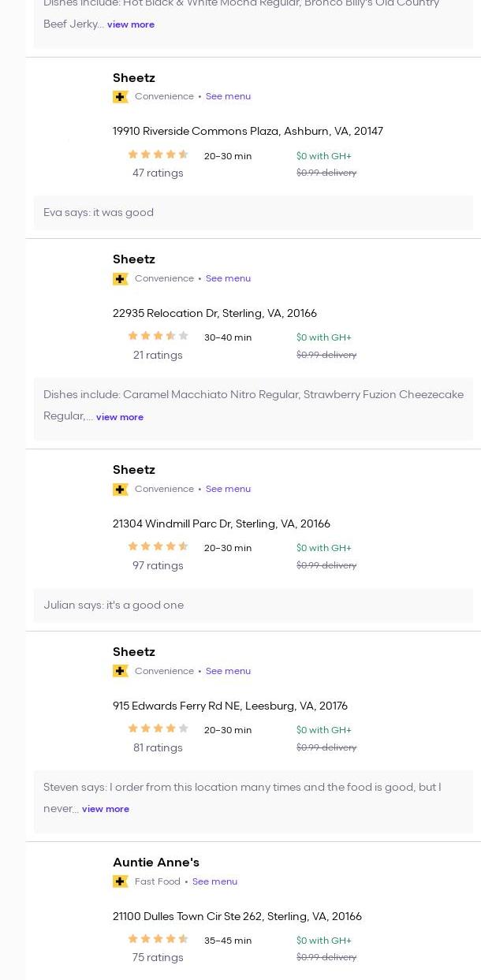Open See menu for Sheetz in Ashburn
Screen dimensions: 481x980
(228, 97)
